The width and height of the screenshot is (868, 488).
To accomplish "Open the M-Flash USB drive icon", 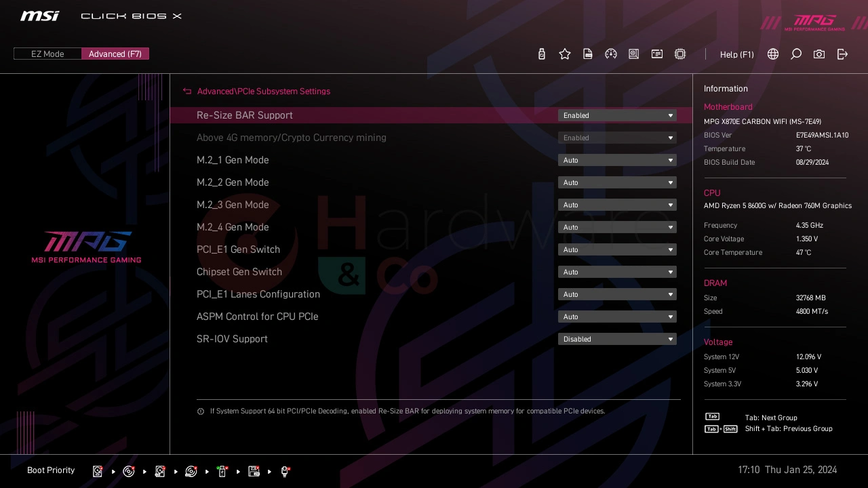I will [x=541, y=54].
